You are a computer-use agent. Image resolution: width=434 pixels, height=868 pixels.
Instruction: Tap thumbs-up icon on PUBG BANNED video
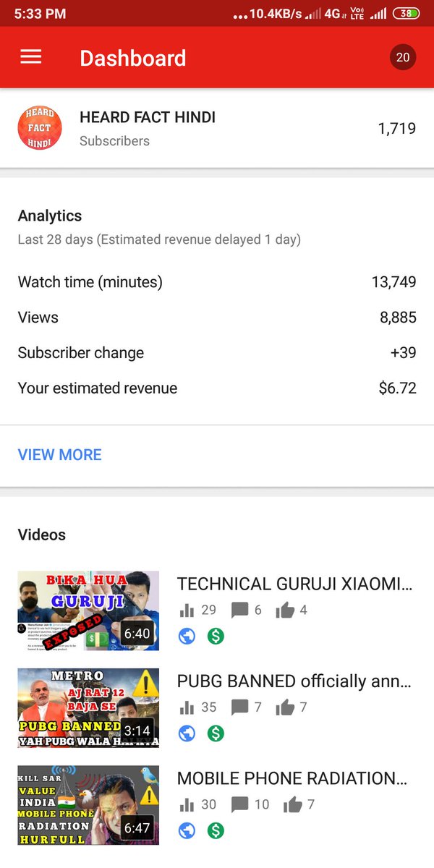(x=285, y=707)
